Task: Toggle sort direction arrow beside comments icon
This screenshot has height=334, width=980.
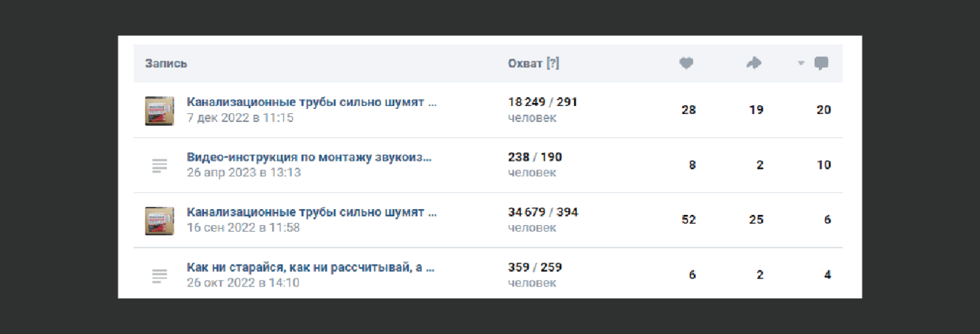Action: click(801, 64)
